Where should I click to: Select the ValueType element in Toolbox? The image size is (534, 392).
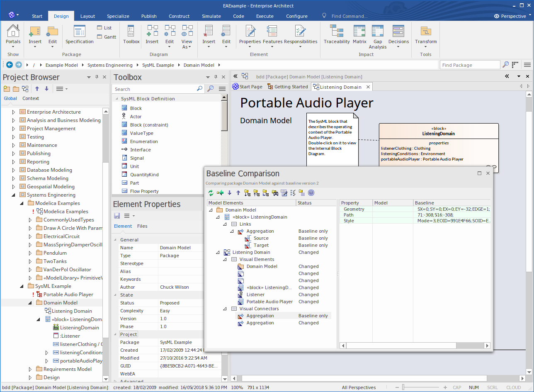coord(141,133)
